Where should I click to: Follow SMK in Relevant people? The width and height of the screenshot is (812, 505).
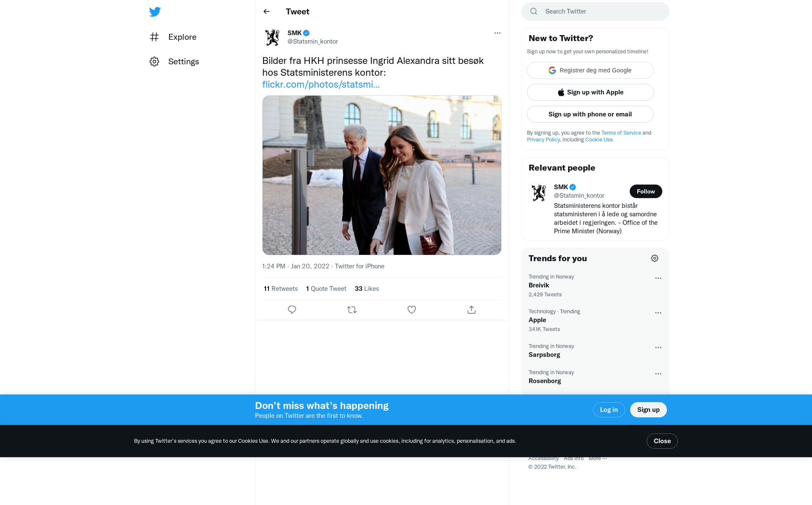coord(646,191)
